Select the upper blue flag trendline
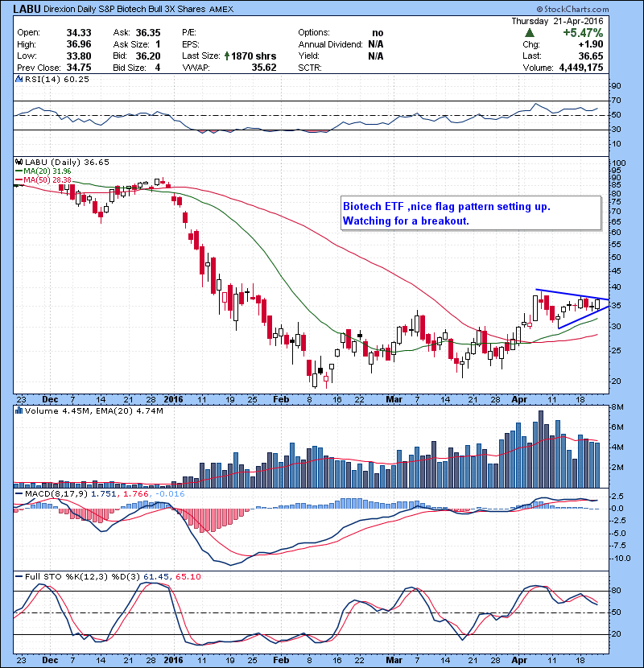 [x=568, y=294]
